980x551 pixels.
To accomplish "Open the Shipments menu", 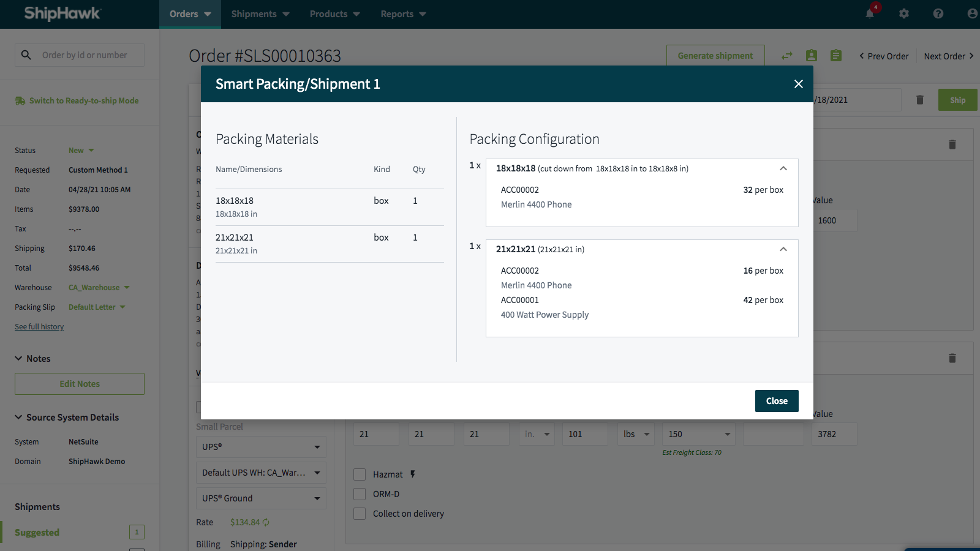I will [x=260, y=14].
